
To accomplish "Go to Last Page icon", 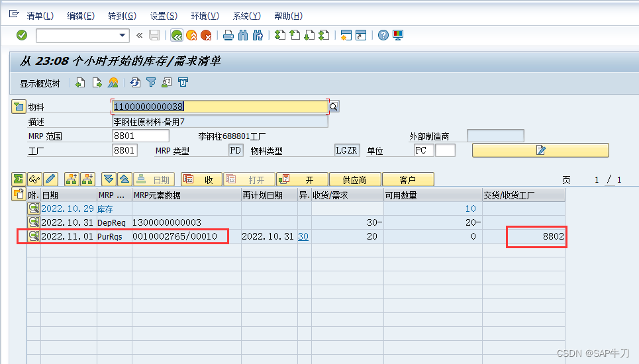I will (324, 36).
